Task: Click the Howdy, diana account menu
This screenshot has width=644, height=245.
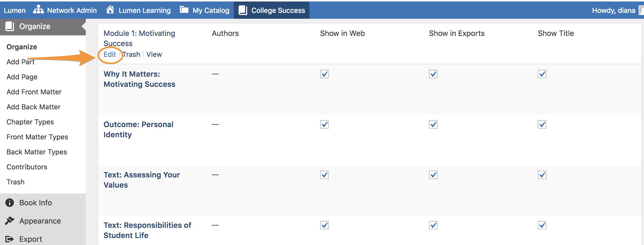Action: [613, 10]
